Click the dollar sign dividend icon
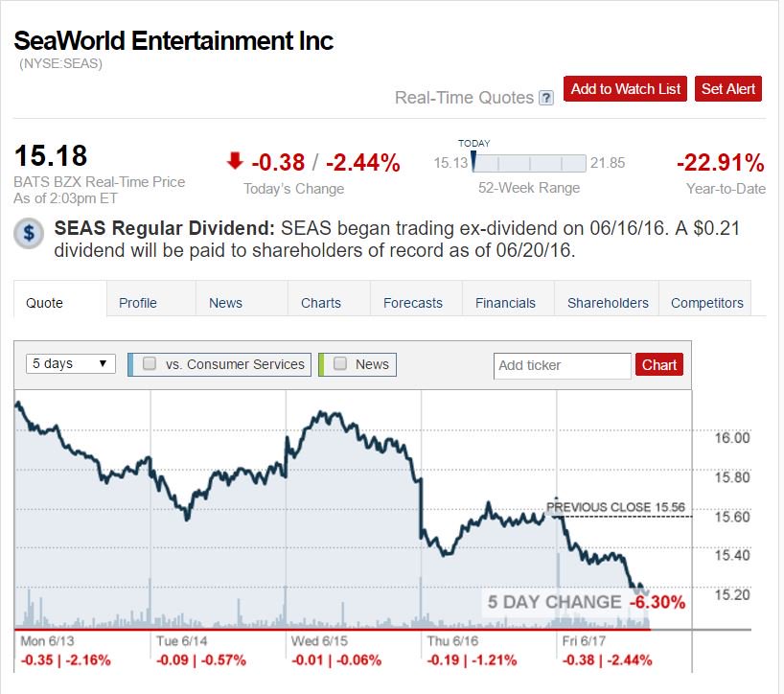The width and height of the screenshot is (784, 694). click(x=29, y=233)
